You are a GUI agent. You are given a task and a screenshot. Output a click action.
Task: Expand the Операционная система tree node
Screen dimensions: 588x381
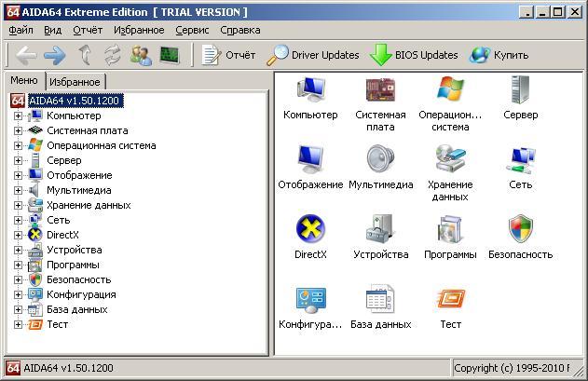coord(18,145)
